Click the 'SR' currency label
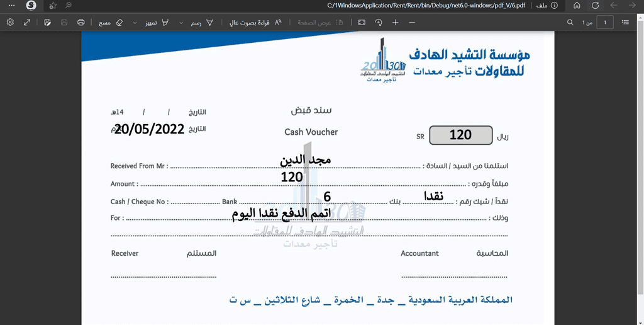 [x=420, y=137]
